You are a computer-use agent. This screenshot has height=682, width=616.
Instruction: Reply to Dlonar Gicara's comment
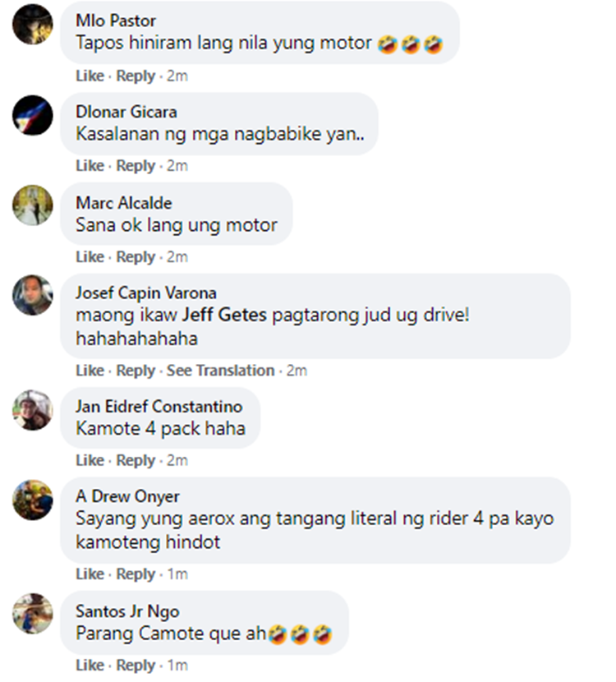point(136,166)
